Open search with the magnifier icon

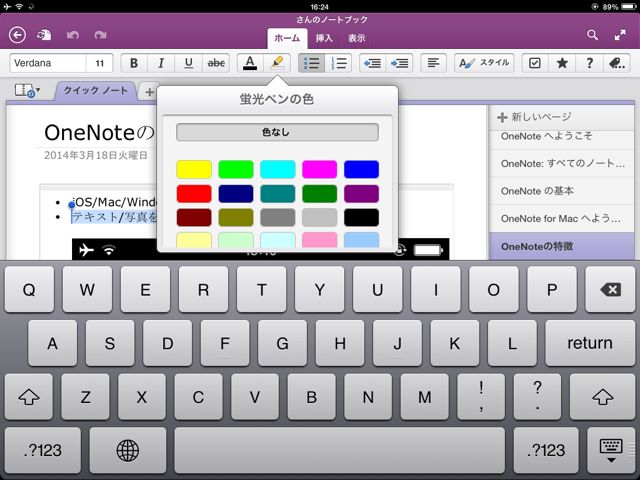pos(592,35)
